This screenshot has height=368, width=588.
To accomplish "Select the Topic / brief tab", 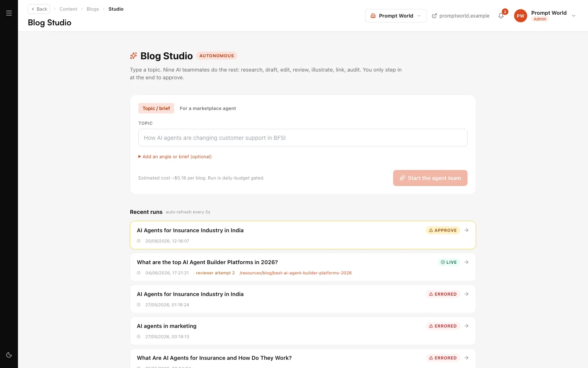I will tap(156, 108).
